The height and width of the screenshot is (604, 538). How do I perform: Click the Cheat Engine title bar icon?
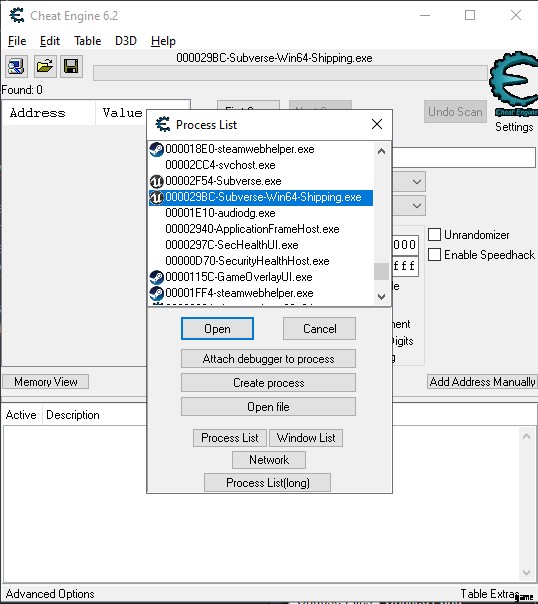point(17,15)
